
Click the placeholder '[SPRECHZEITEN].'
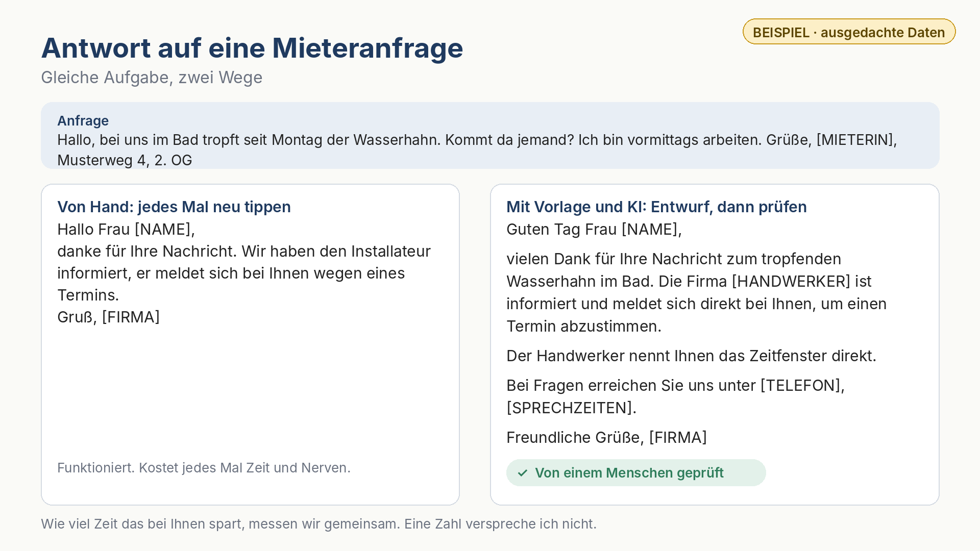point(572,408)
